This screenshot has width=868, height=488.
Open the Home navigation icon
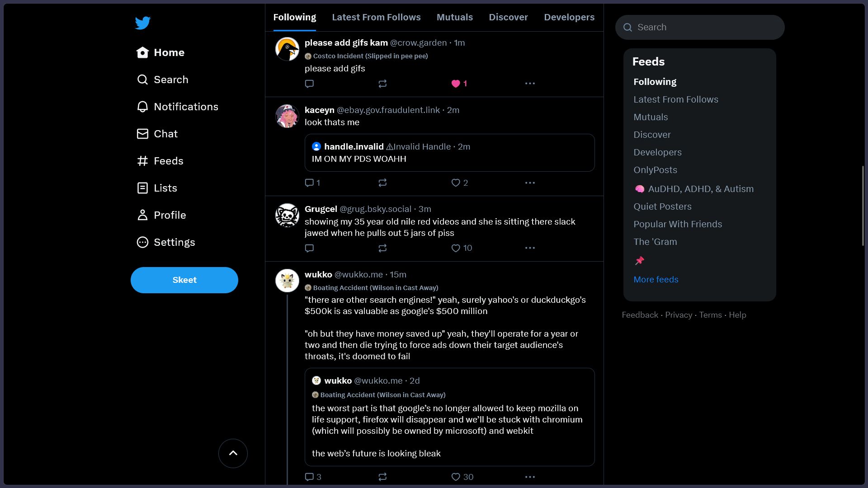coord(142,52)
